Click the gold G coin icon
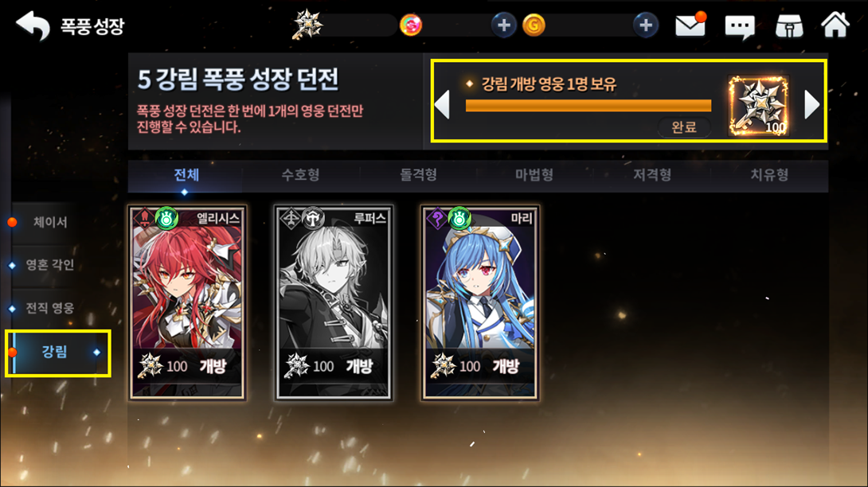 pos(534,25)
